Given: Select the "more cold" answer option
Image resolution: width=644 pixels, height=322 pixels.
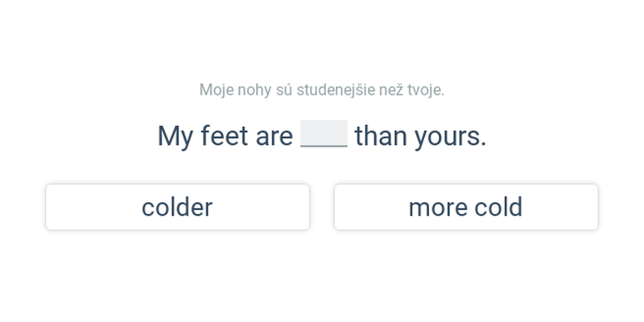Looking at the screenshot, I should click(466, 207).
